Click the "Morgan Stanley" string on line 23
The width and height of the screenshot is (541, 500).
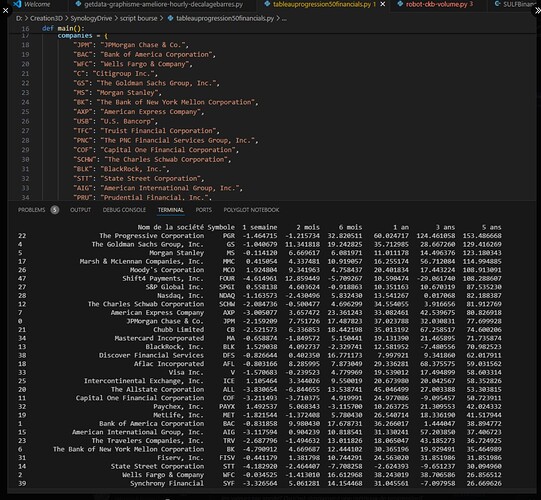[127, 93]
